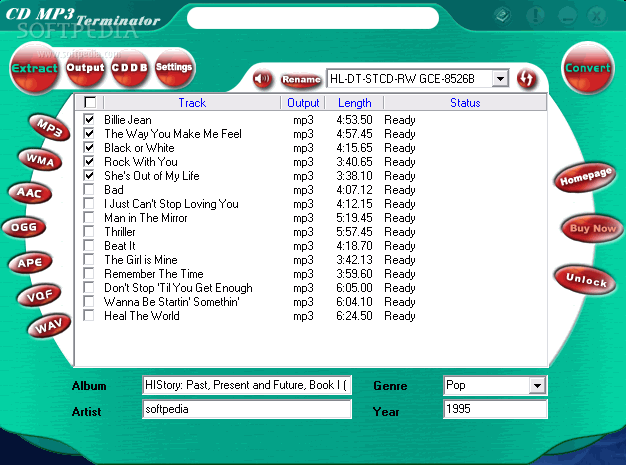Select the MP3 output format
The image size is (626, 465).
tap(49, 128)
